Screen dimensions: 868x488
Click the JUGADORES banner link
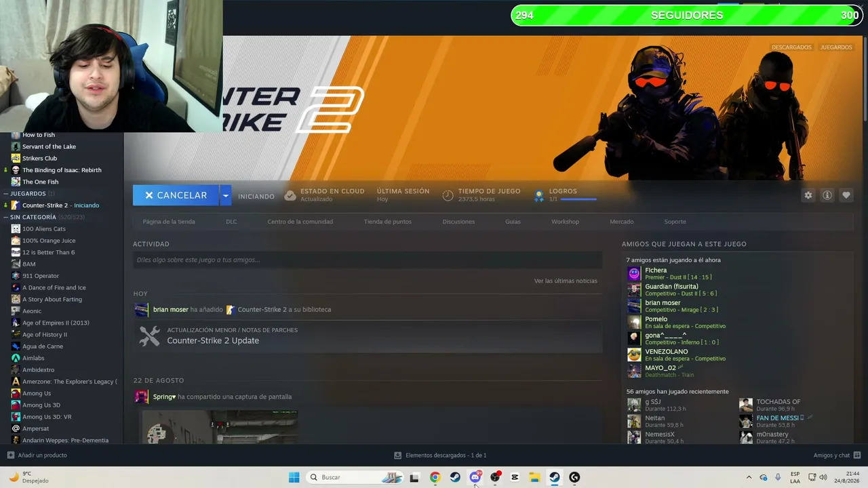[836, 47]
